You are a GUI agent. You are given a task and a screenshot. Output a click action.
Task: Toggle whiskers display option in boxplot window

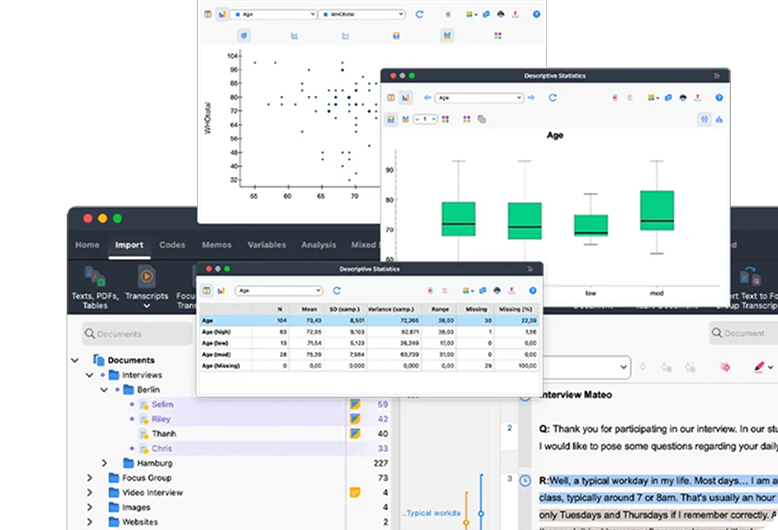(704, 119)
